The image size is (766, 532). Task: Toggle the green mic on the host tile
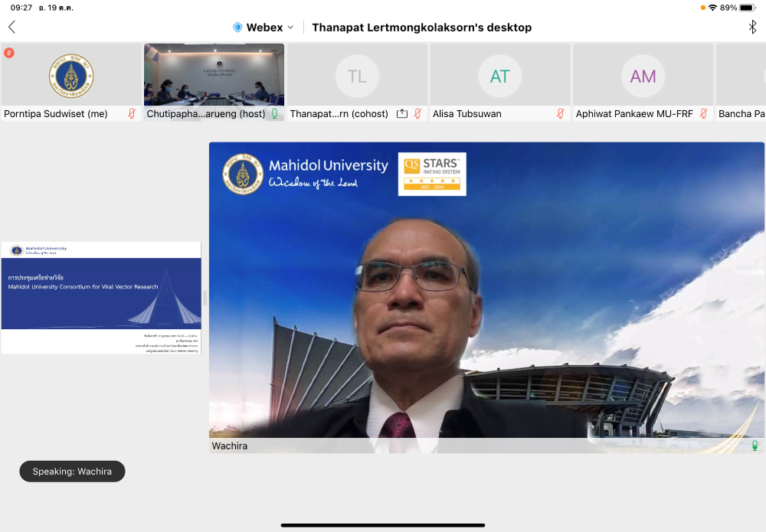(274, 114)
